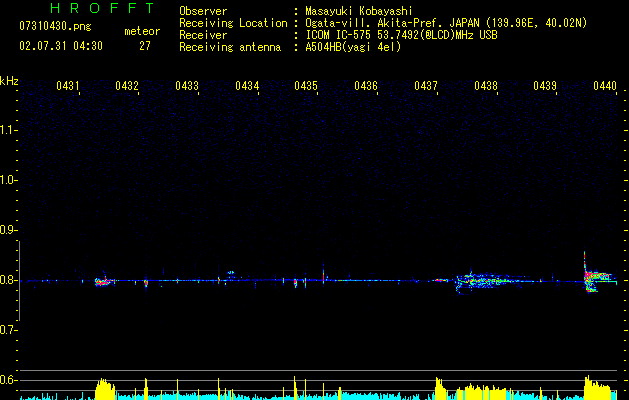Click the 0.7 kHz axis label
Image resolution: width=629 pixels, height=400 pixels.
tap(8, 330)
